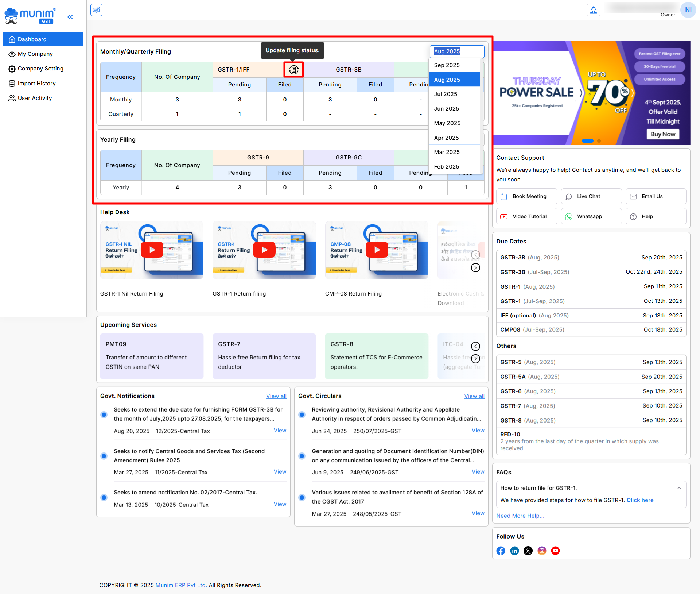Select Mar 2025 from month dropdown
Image resolution: width=700 pixels, height=594 pixels.
click(454, 152)
